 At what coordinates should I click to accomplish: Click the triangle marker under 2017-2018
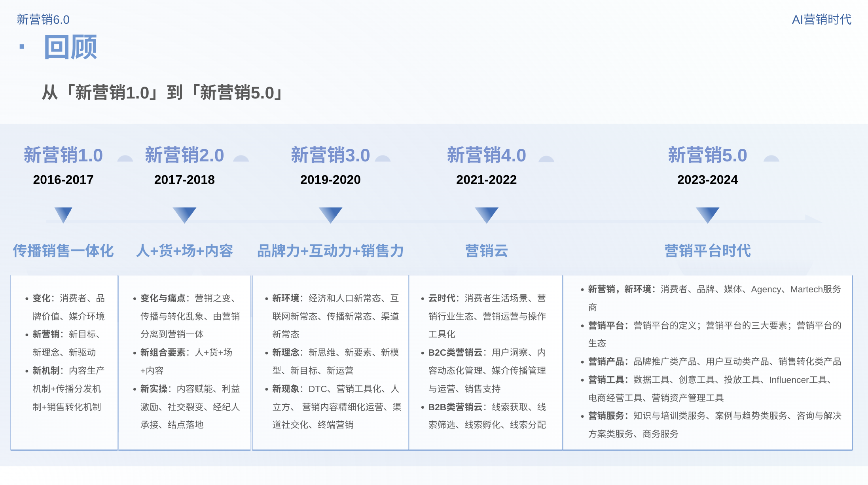184,214
